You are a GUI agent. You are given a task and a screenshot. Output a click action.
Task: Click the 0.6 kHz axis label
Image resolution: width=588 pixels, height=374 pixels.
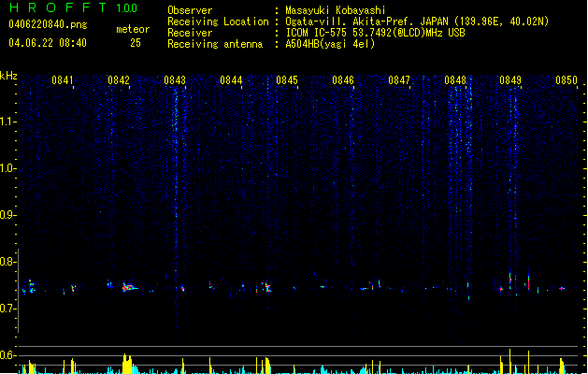(8, 355)
